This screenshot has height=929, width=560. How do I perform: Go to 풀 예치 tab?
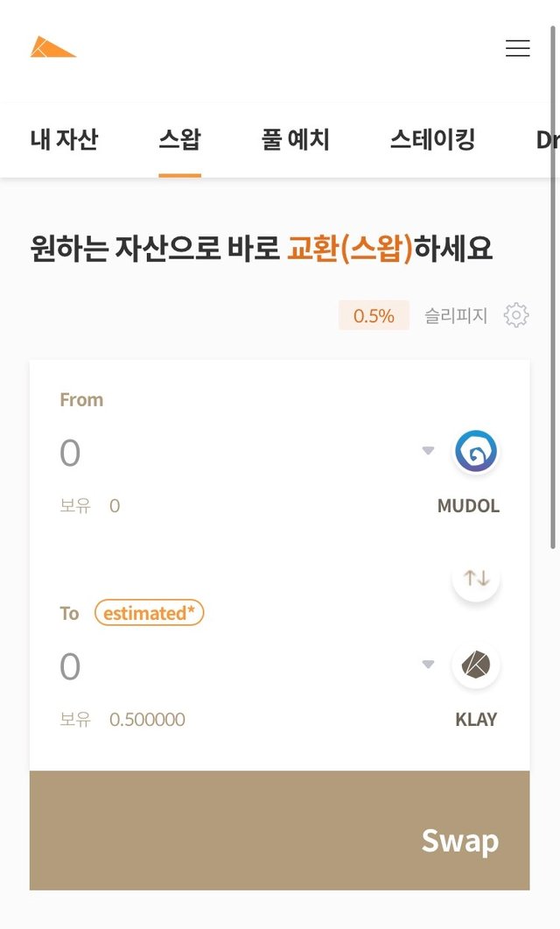pos(295,139)
